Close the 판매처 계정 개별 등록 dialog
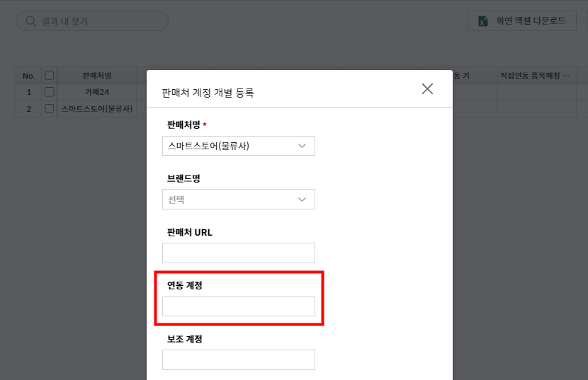 [427, 88]
